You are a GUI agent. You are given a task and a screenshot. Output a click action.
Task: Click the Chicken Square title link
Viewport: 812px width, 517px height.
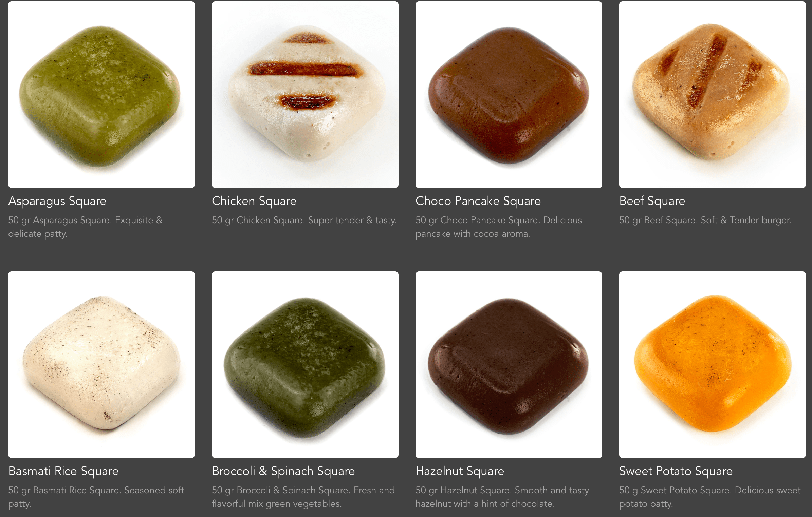pyautogui.click(x=254, y=201)
